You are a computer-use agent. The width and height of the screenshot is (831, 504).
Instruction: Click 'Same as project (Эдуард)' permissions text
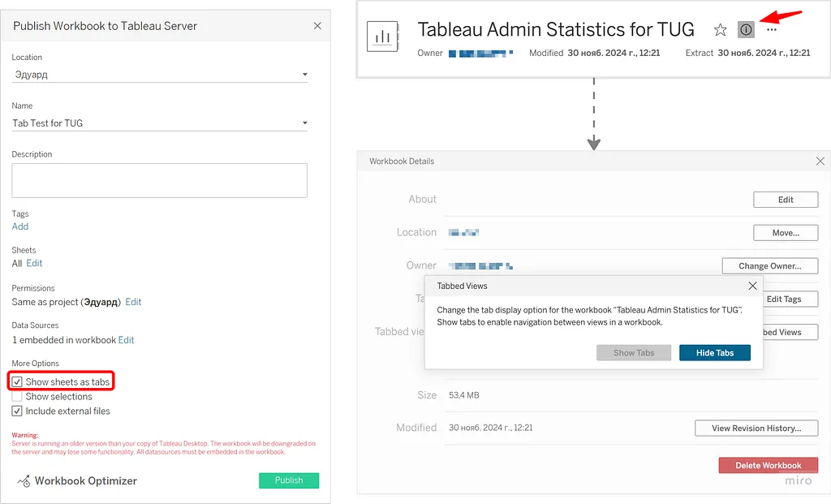(x=67, y=302)
